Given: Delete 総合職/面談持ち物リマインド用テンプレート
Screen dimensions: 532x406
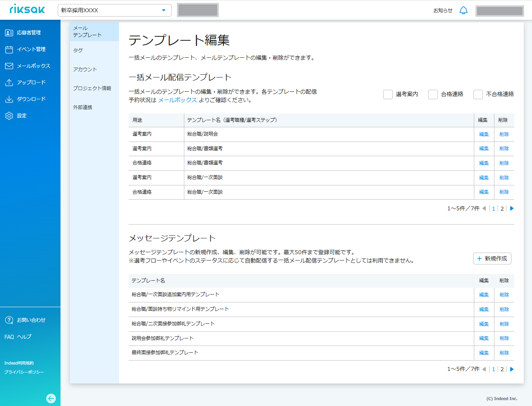Looking at the screenshot, I should (x=504, y=310).
